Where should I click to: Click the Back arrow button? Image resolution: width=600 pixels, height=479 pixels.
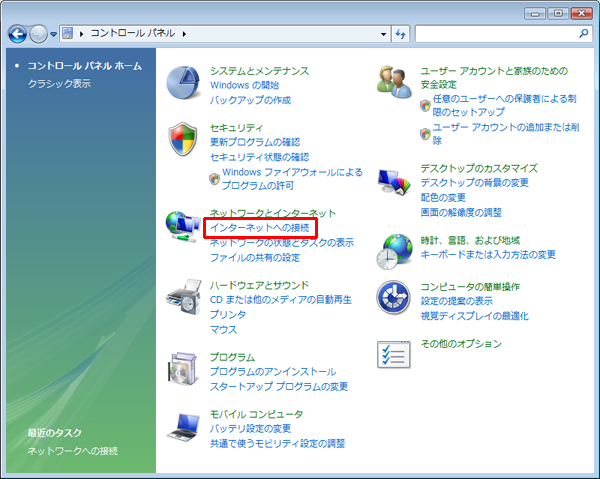coord(18,34)
